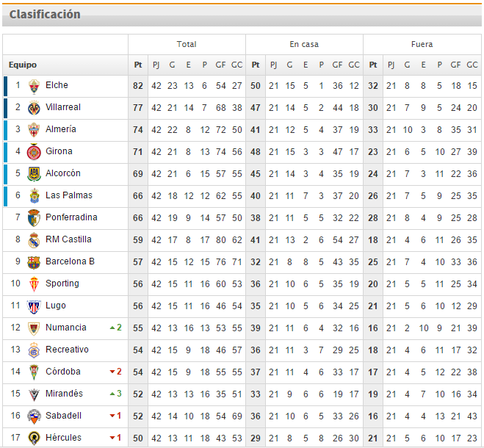The image size is (484, 448).
Task: Click the Alcorcón team crest
Action: tap(34, 174)
